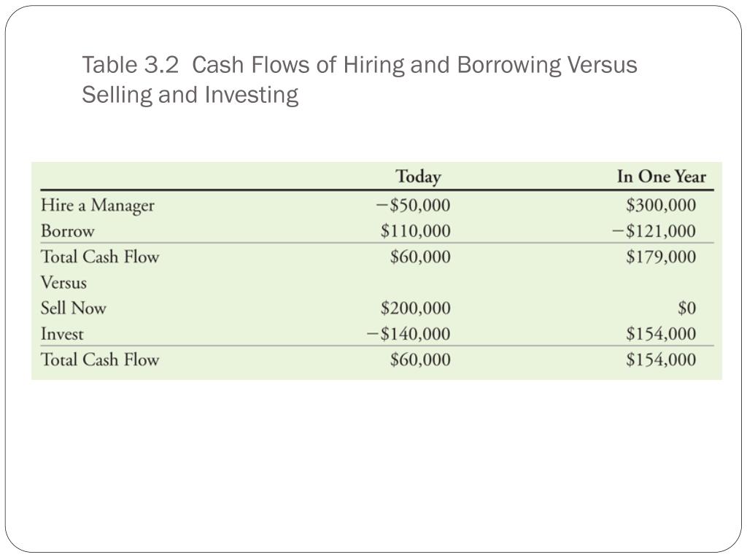747x560 pixels.
Task: Select the Invest row label
Action: (x=62, y=334)
